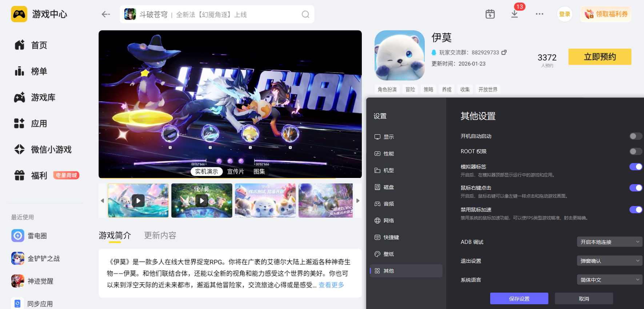The width and height of the screenshot is (644, 309).
Task: Click the 保存设置 button
Action: click(x=519, y=299)
